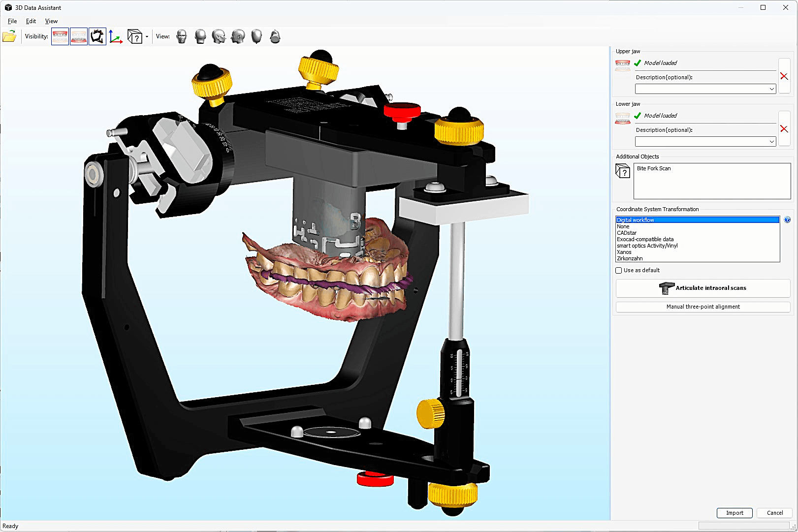Remove the upper jaw model
The width and height of the screenshot is (798, 532).
784,76
